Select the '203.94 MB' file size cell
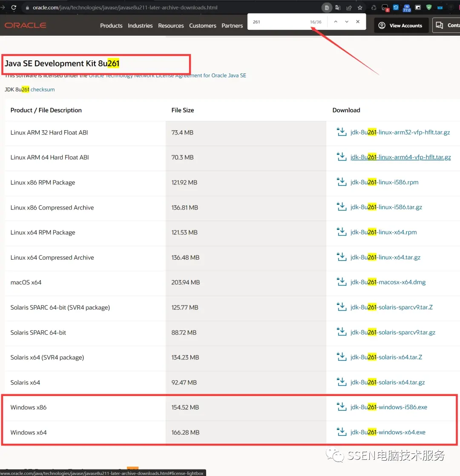The height and width of the screenshot is (476, 460). click(246, 283)
